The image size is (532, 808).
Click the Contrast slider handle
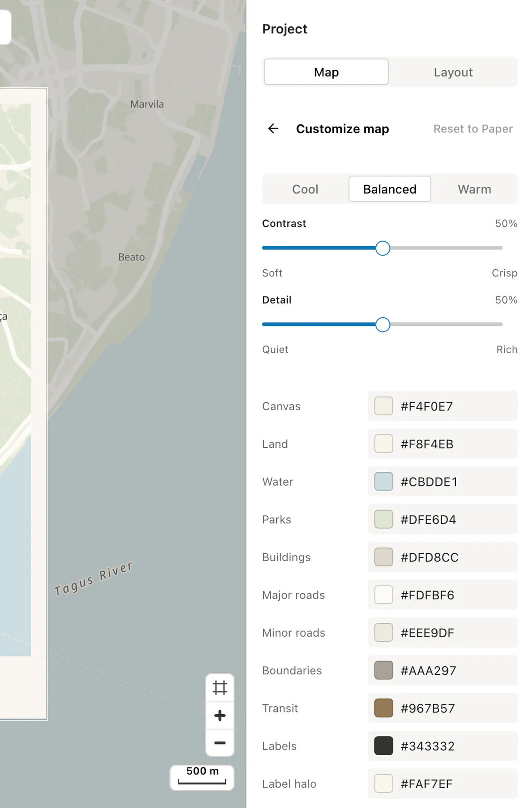(x=383, y=248)
